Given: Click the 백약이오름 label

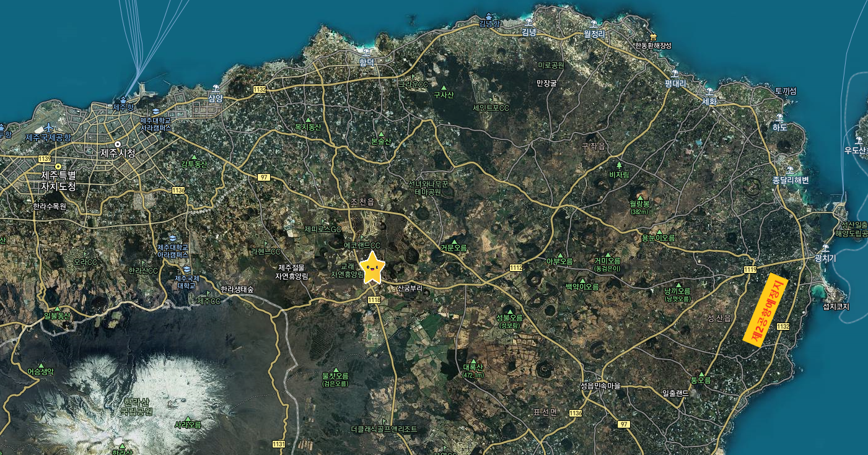Looking at the screenshot, I should (582, 287).
